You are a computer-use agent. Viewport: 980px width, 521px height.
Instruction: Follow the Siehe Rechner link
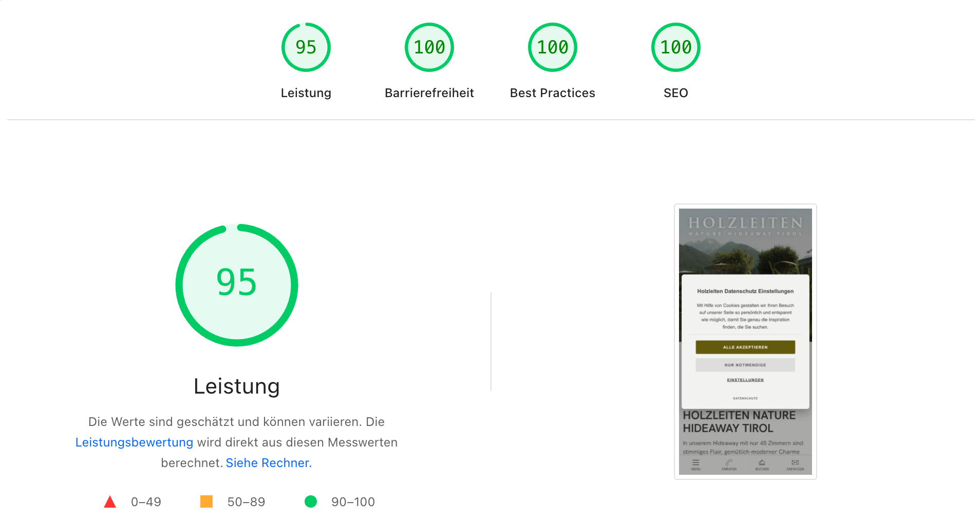click(268, 462)
